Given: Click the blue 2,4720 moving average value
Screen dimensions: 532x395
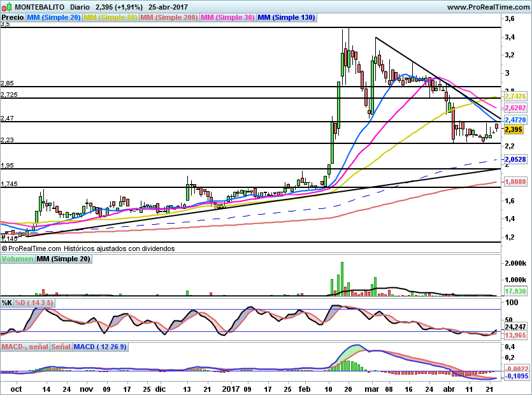Looking at the screenshot, I should 514,120.
